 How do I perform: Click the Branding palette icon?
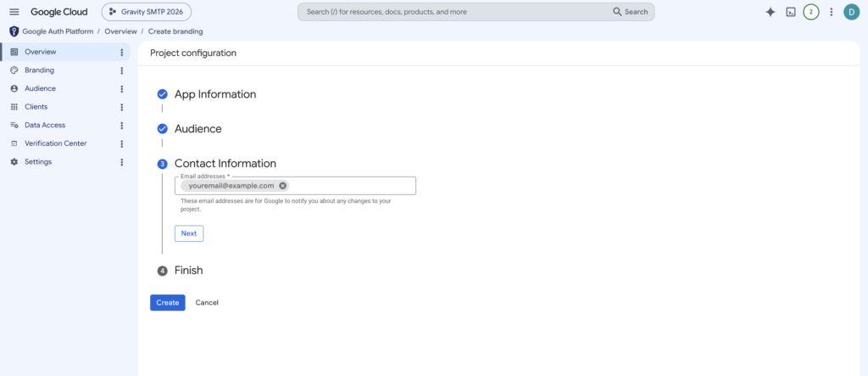(14, 70)
